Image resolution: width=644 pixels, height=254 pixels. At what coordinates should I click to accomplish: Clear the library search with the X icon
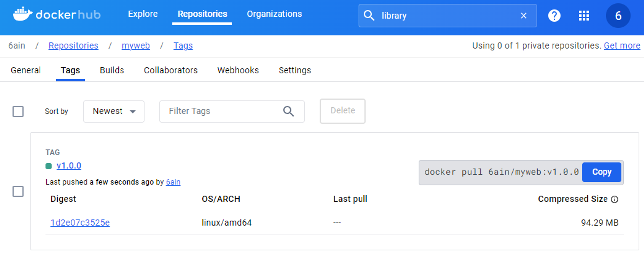tap(523, 16)
